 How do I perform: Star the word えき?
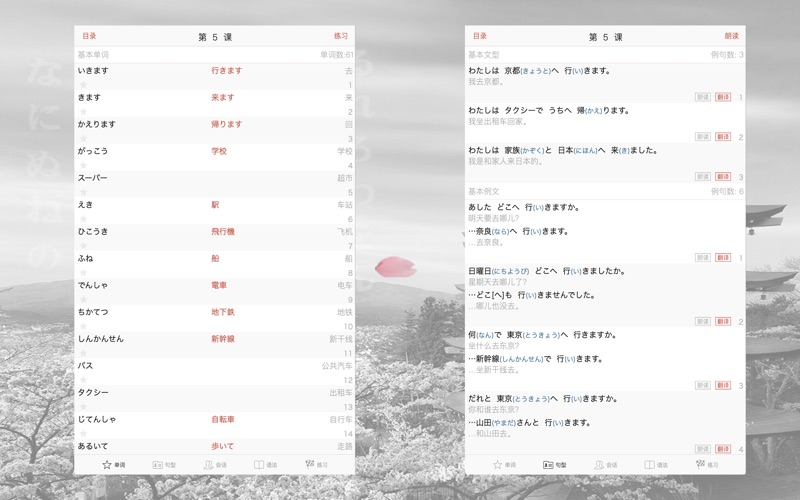(x=83, y=219)
